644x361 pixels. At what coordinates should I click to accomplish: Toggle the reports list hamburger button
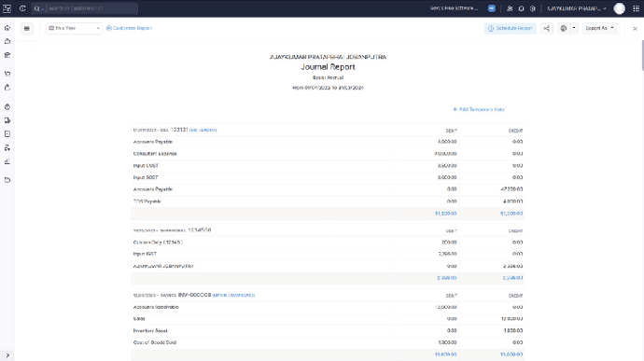click(27, 28)
